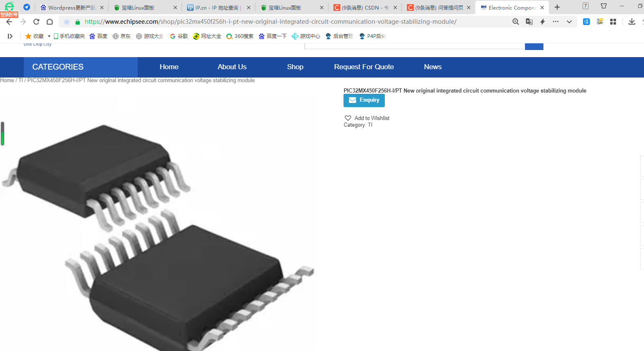Expand the address bar dropdown chevron

click(x=569, y=22)
